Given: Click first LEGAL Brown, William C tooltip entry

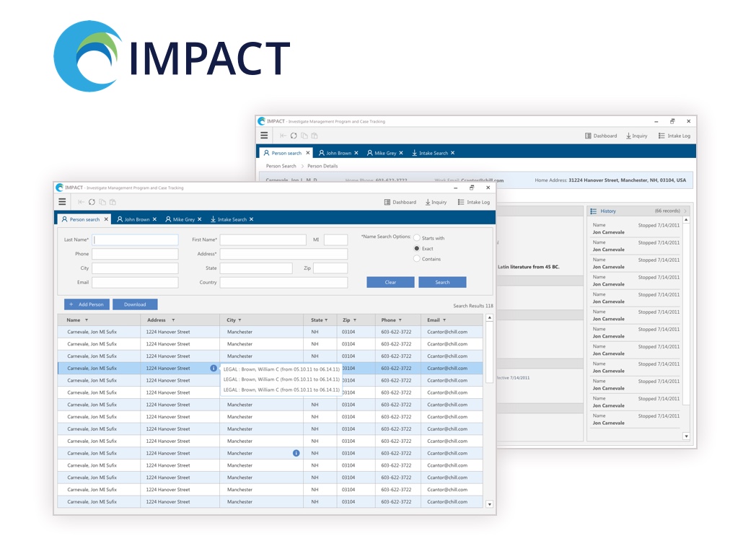Looking at the screenshot, I should [x=281, y=369].
